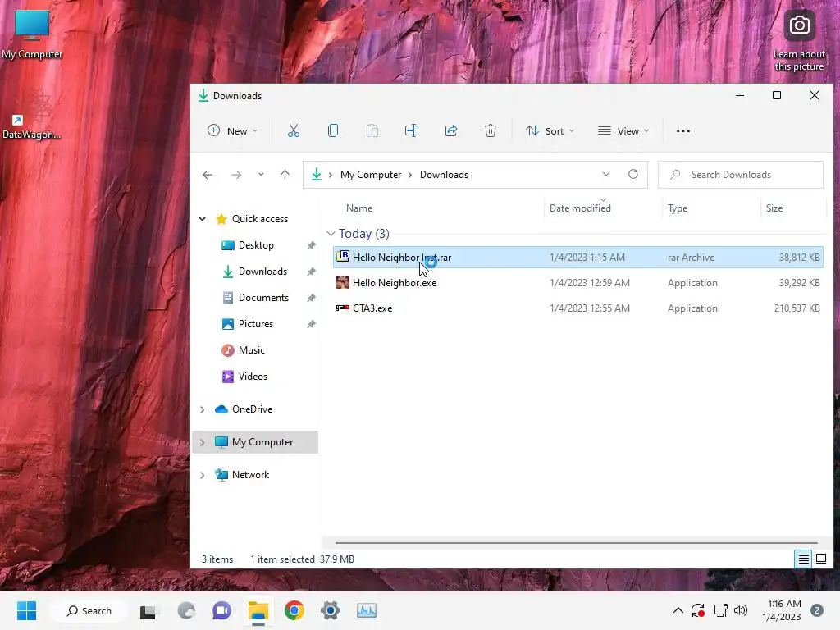Click the Share icon in toolbar
The height and width of the screenshot is (630, 840).
(x=451, y=130)
